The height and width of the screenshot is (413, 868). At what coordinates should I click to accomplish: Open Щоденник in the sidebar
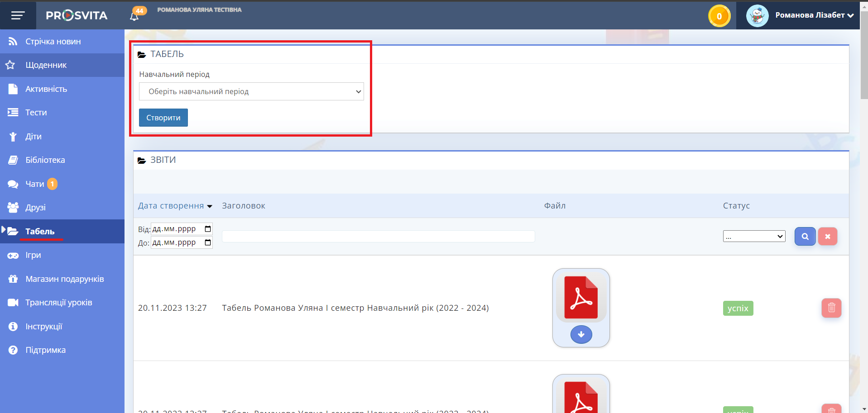click(x=46, y=65)
